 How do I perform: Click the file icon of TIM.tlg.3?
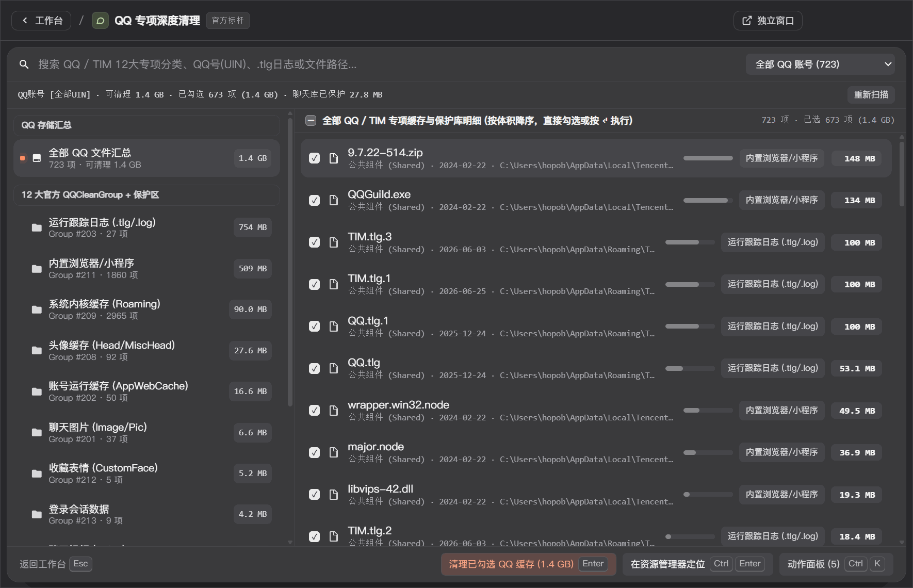point(334,242)
